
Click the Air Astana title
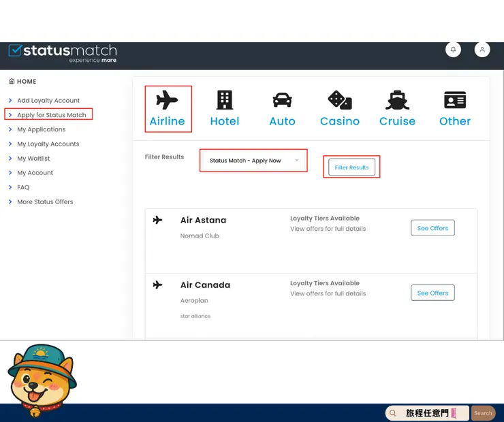pyautogui.click(x=203, y=220)
